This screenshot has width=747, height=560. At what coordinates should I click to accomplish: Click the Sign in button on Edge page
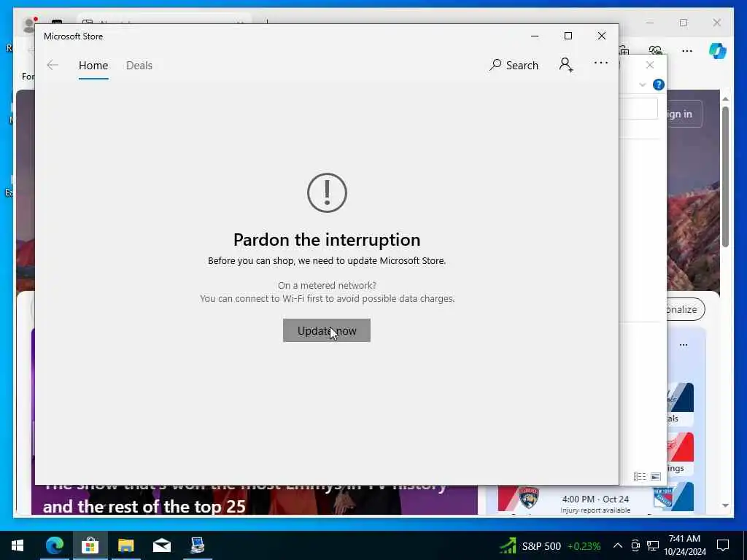(x=684, y=114)
